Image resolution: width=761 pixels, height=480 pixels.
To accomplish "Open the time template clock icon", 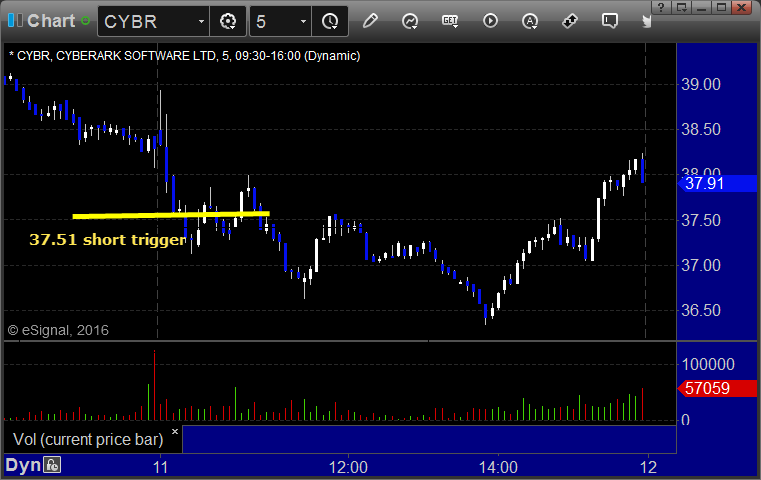I will (330, 21).
